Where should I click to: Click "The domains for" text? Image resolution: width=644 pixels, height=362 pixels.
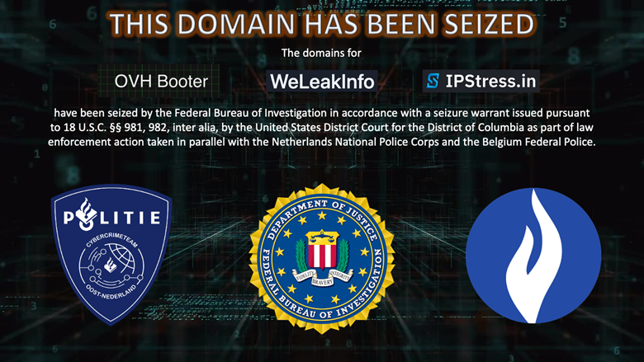pos(321,53)
